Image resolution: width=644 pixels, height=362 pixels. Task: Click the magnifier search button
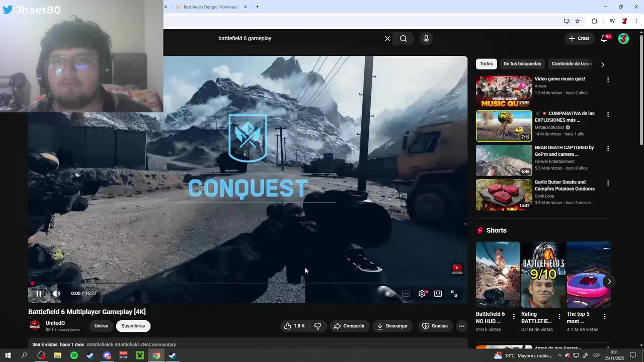pyautogui.click(x=404, y=38)
